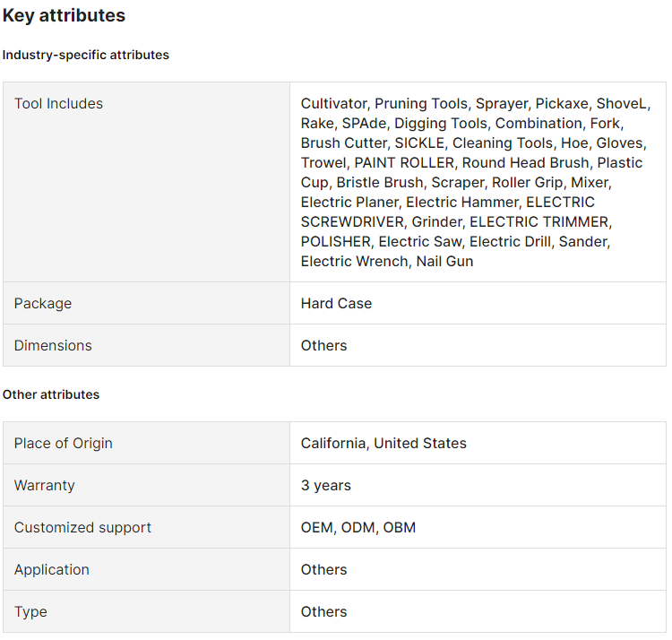The image size is (672, 640).
Task: Click the Warranty row label
Action: coord(45,485)
